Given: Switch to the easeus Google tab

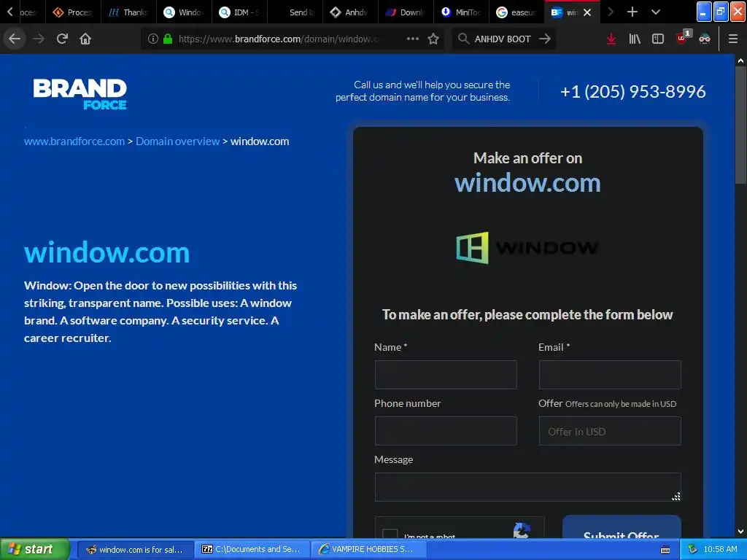Looking at the screenshot, I should coord(517,12).
